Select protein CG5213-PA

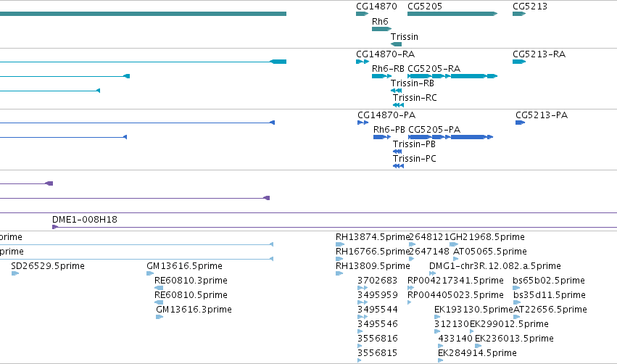point(542,115)
